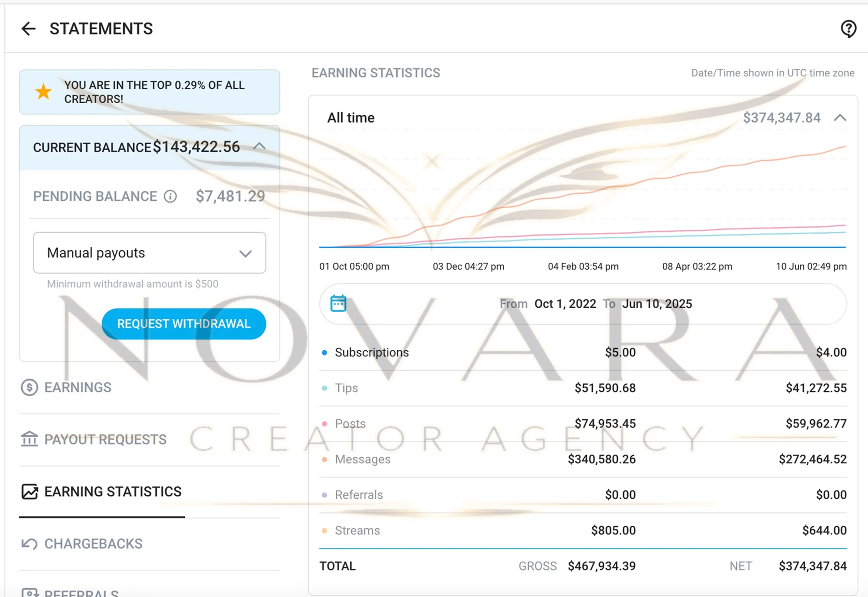868x597 pixels.
Task: Toggle the Subscriptions series blue dot
Action: click(x=324, y=352)
